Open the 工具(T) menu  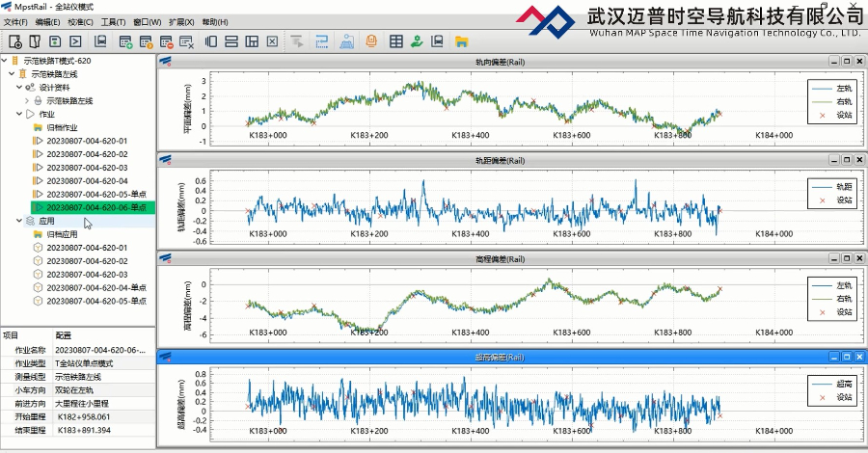point(113,21)
